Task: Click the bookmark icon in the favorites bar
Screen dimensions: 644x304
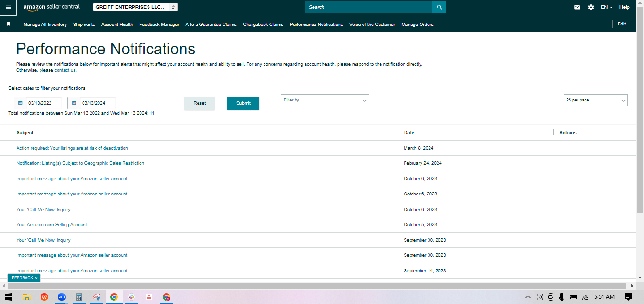Action: (x=8, y=24)
